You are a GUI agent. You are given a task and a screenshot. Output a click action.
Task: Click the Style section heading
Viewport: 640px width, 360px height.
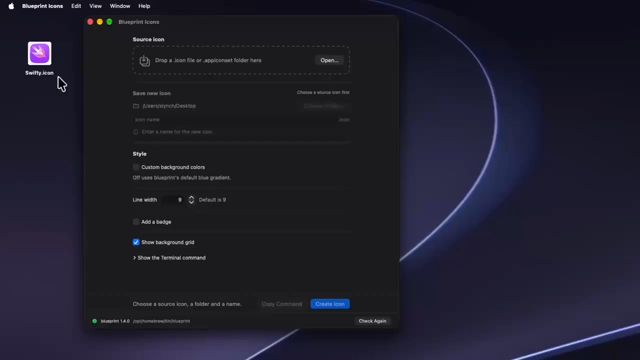[140, 154]
